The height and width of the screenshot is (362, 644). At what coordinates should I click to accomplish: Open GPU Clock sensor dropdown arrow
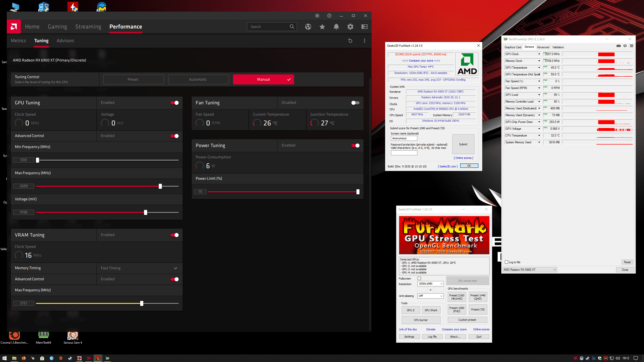pos(539,54)
